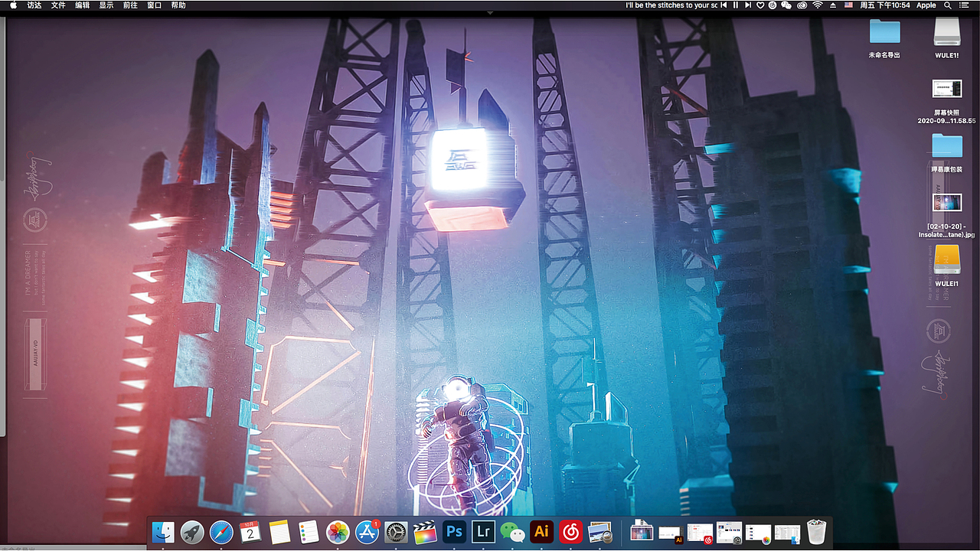Open the App Store with update badge
980x551 pixels.
368,532
